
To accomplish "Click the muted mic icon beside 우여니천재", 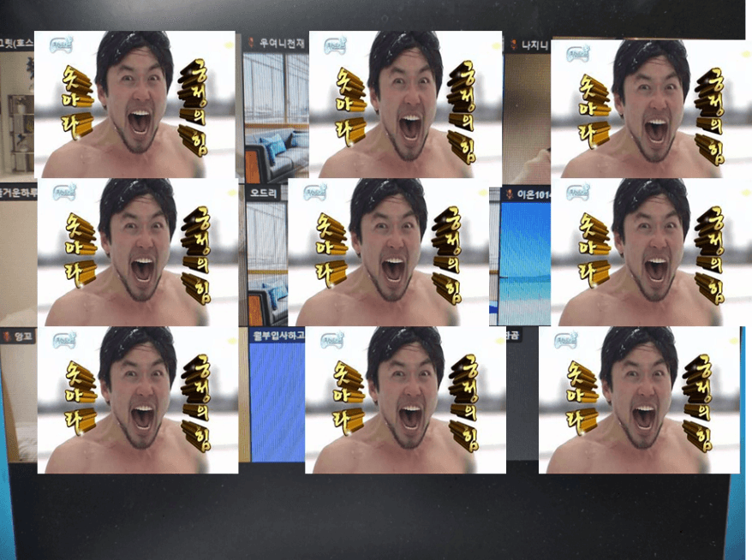I will click(251, 43).
